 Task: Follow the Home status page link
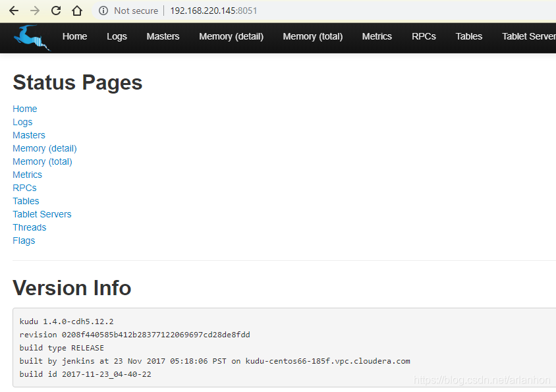point(25,109)
